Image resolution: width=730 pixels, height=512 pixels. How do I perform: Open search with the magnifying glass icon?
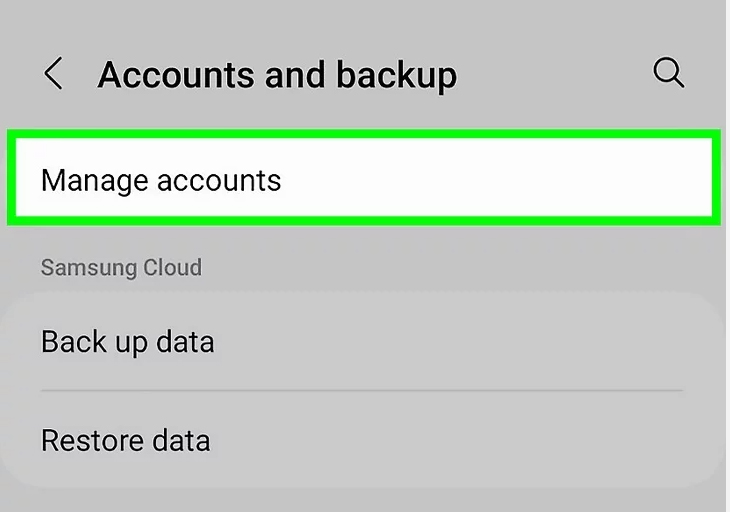(x=669, y=73)
